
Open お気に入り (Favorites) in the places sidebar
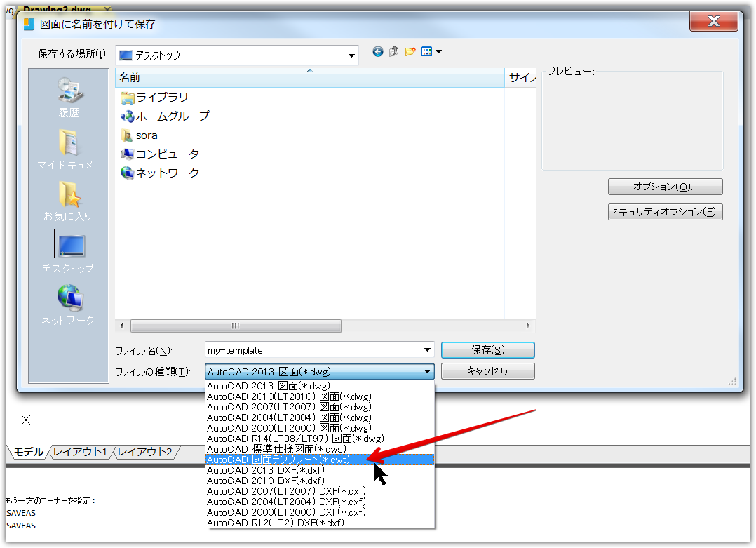(x=68, y=201)
